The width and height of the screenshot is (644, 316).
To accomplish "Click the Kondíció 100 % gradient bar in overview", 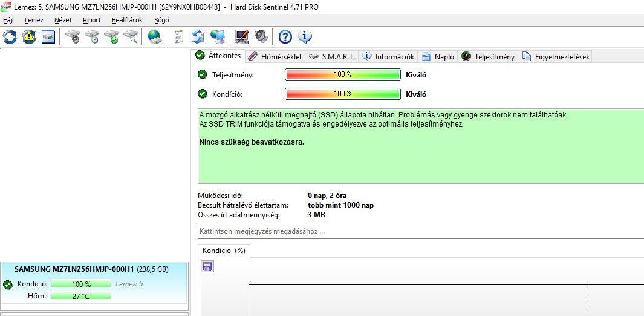I will (342, 94).
